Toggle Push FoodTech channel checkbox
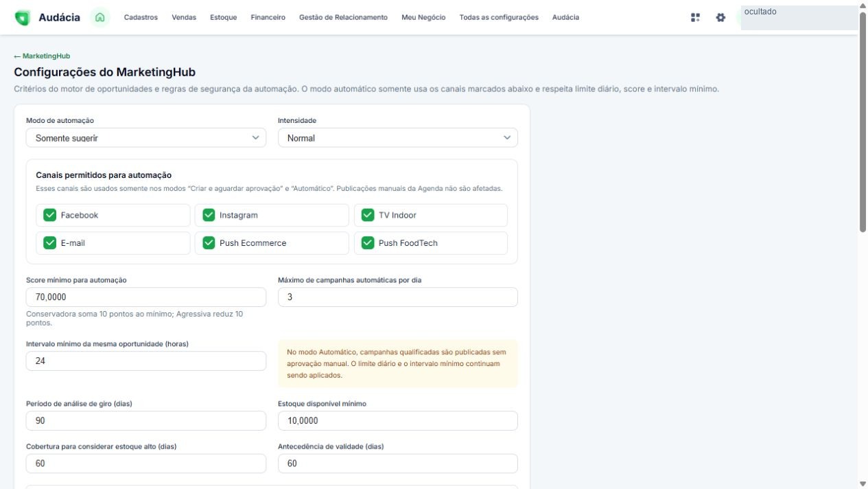Screen dimensions: 868x489 pos(368,242)
